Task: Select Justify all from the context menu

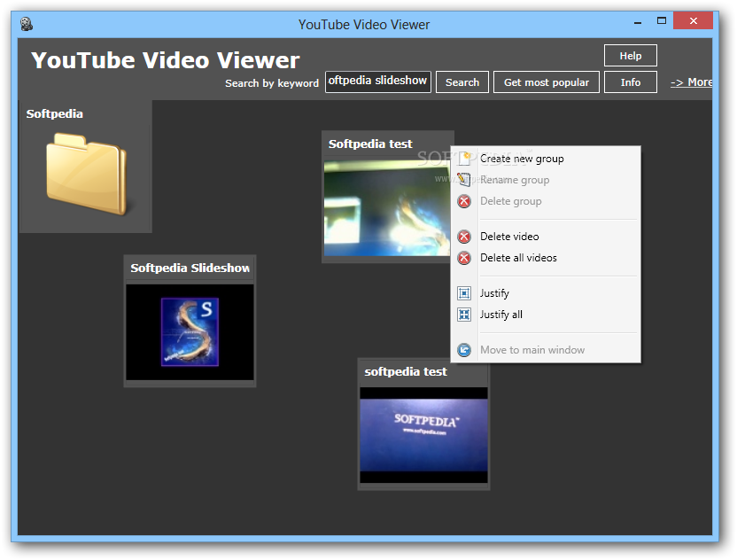Action: [x=546, y=315]
